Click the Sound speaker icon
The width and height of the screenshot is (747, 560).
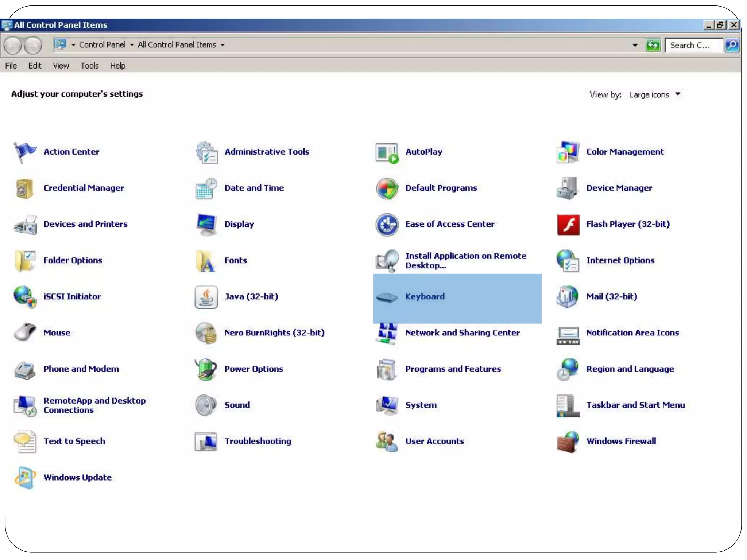coord(206,405)
